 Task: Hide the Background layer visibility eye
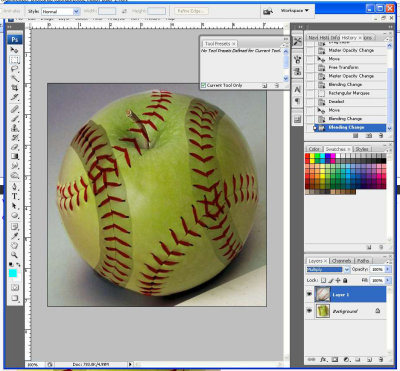(x=310, y=311)
